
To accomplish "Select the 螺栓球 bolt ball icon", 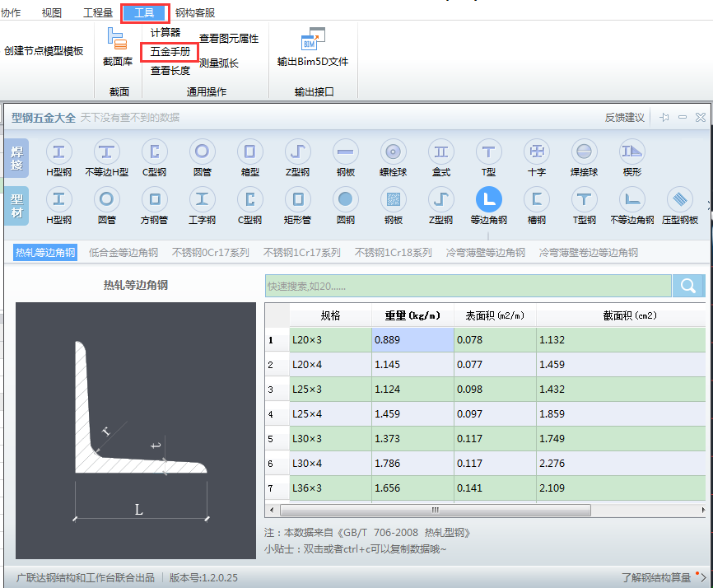I will click(393, 152).
